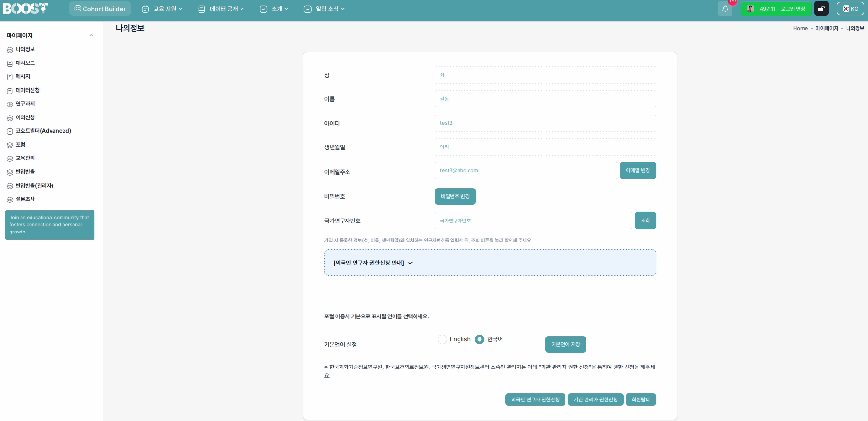Click the 기본언어 저장 button
This screenshot has width=868, height=421.
(x=565, y=344)
